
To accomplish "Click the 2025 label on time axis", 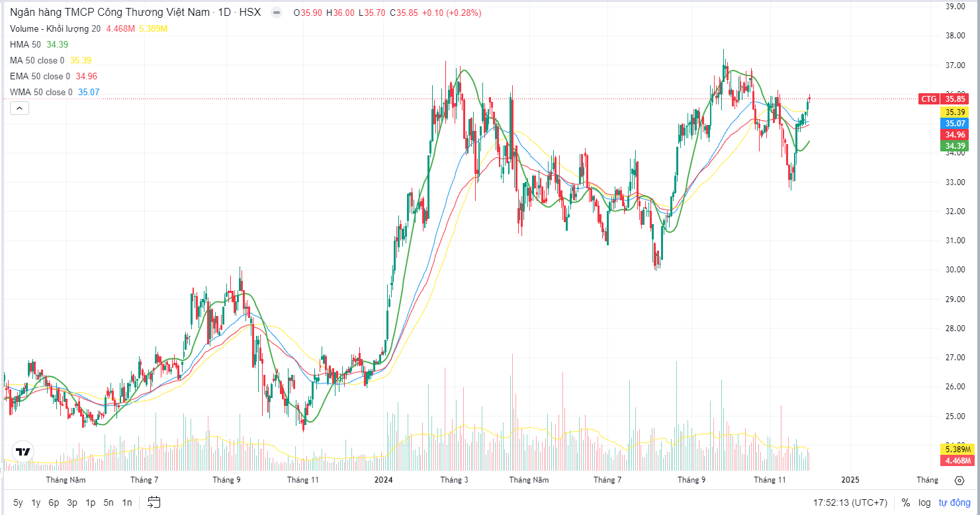I will [850, 480].
